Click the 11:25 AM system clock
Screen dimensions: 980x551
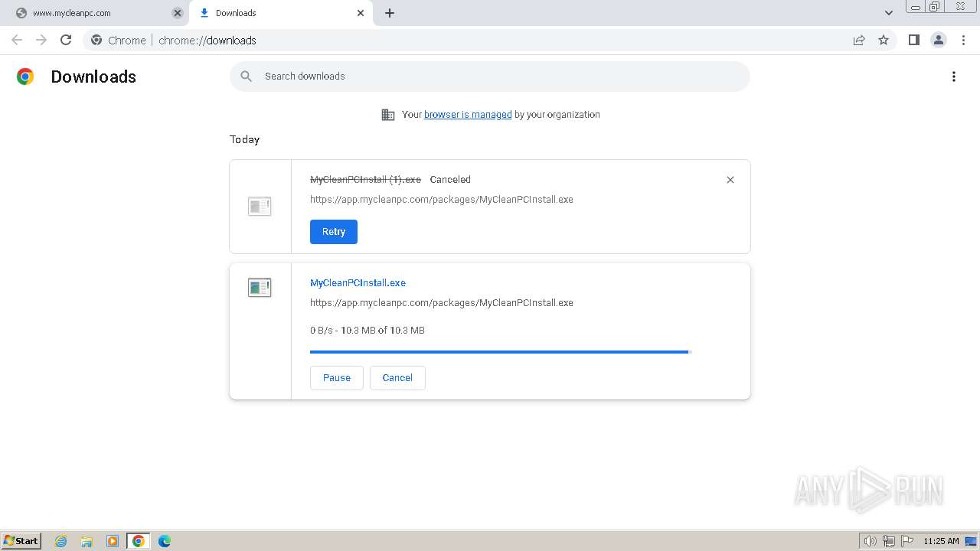(941, 541)
